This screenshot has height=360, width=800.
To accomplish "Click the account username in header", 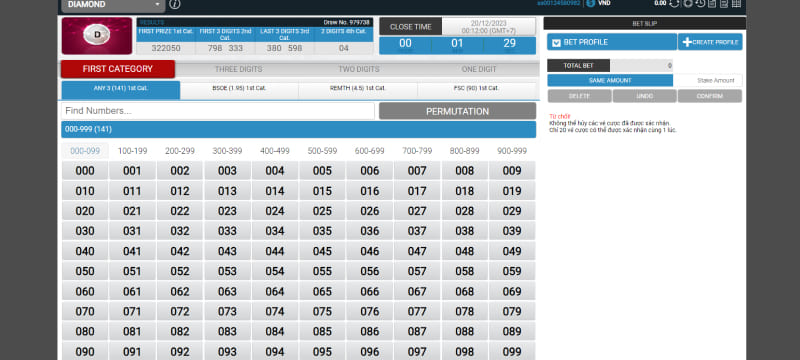I will [558, 3].
